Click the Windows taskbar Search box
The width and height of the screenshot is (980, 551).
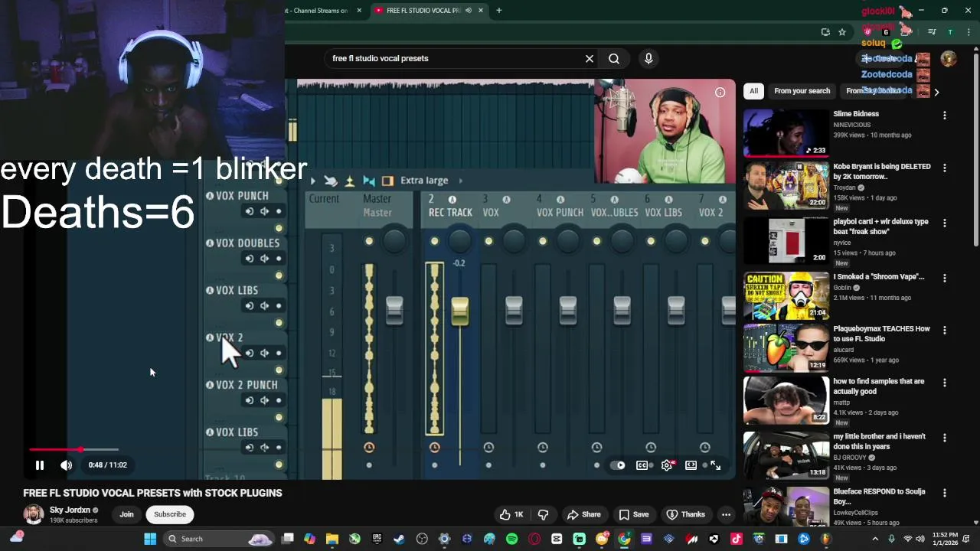(x=220, y=539)
